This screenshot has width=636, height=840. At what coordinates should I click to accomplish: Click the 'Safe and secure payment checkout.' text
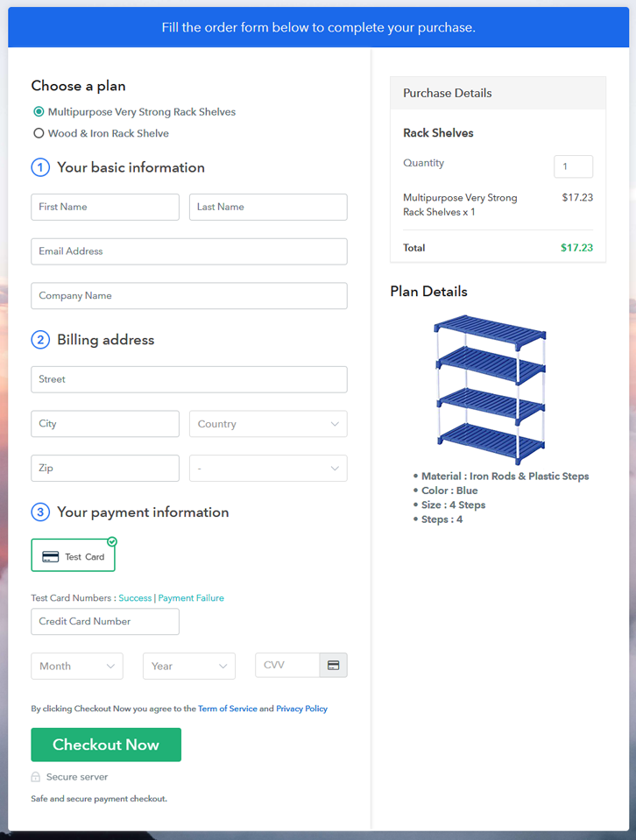(x=99, y=799)
